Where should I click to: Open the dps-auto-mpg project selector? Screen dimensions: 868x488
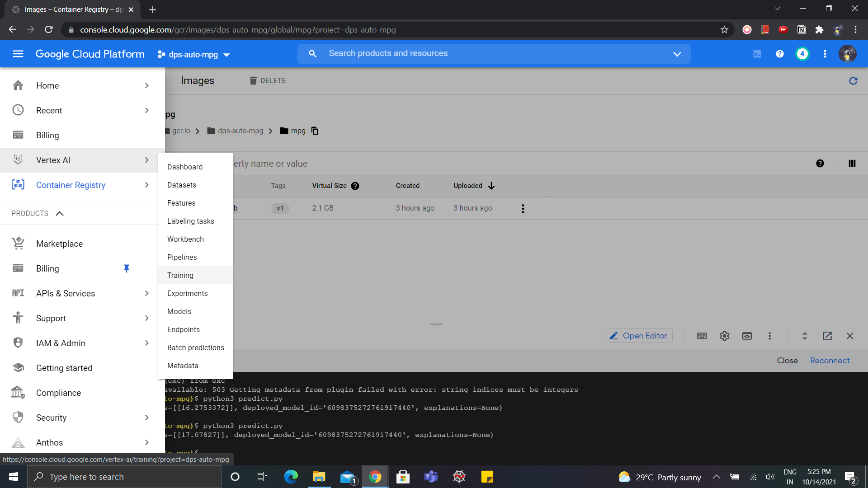[x=193, y=55]
